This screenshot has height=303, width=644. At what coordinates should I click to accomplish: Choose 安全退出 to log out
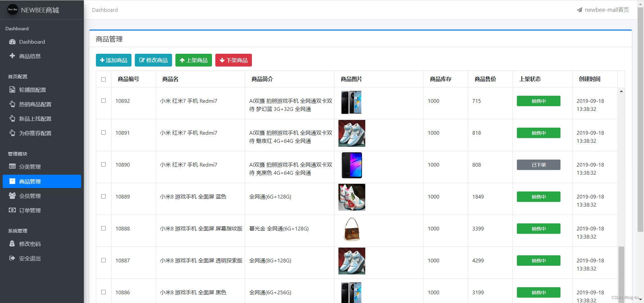pos(42,258)
